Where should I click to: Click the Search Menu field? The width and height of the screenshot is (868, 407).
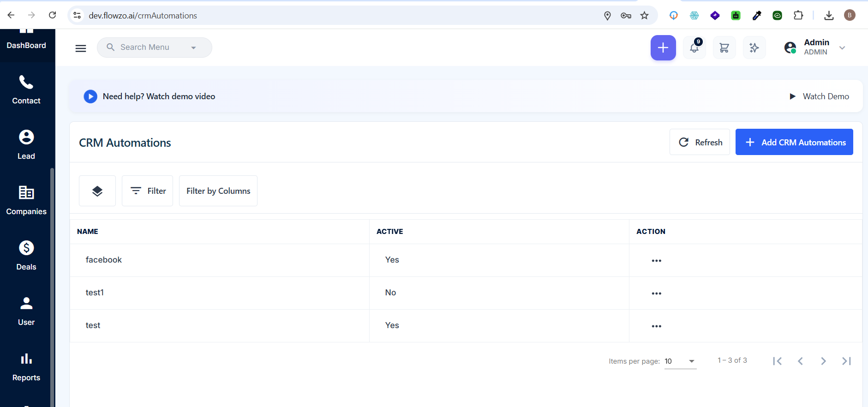(x=154, y=48)
